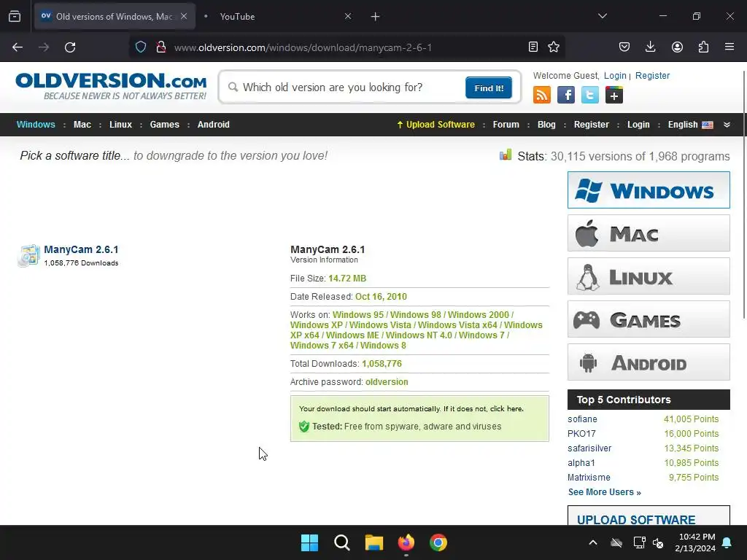This screenshot has width=747, height=560.
Task: Click the Android platform banner
Action: coord(649,362)
